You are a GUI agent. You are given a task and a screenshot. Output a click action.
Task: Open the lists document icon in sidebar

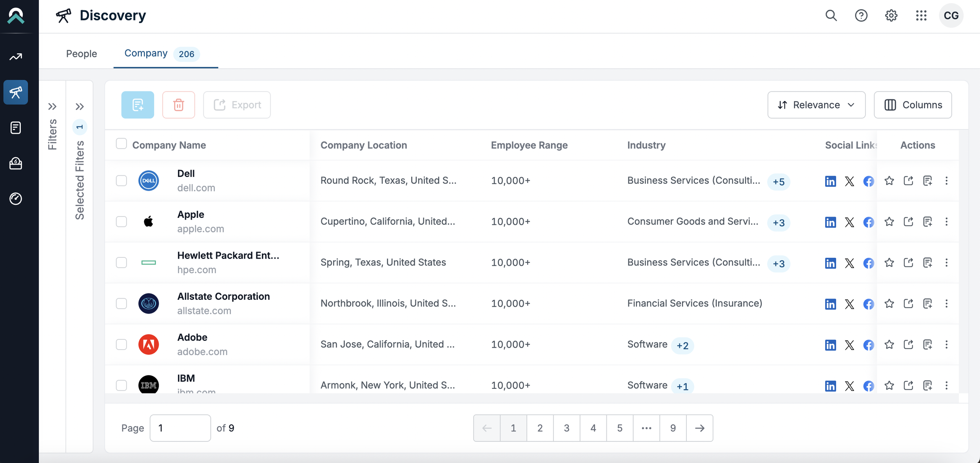16,128
